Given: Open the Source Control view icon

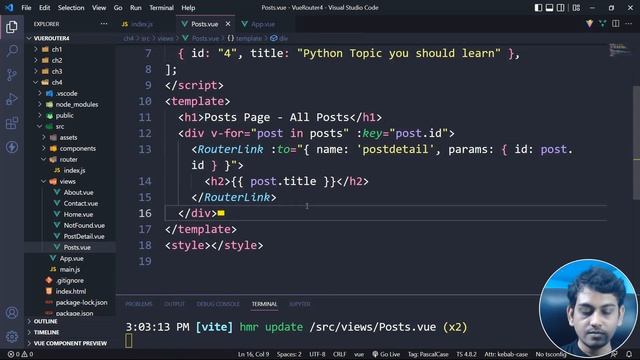Looking at the screenshot, I should [12, 75].
